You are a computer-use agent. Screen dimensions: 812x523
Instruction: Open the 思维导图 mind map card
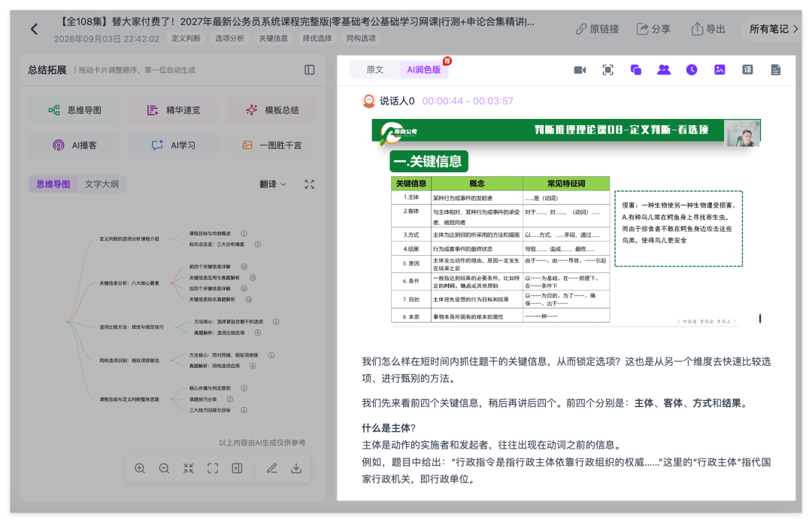[74, 110]
